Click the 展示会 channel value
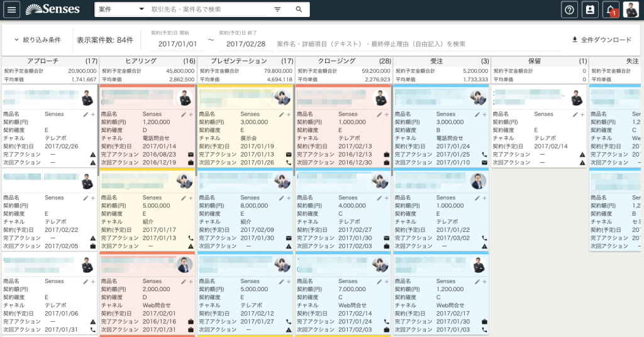 pos(248,138)
